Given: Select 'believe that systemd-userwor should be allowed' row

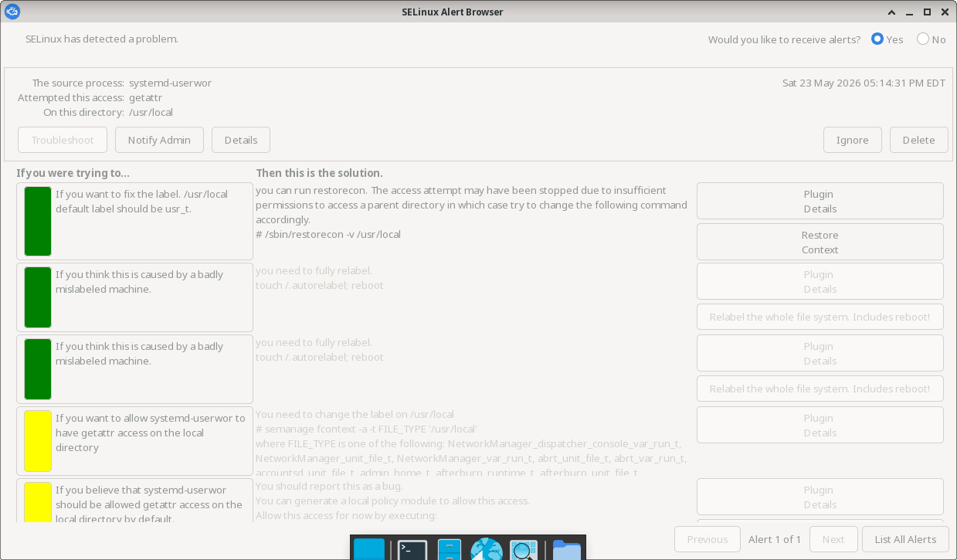Looking at the screenshot, I should (x=134, y=501).
